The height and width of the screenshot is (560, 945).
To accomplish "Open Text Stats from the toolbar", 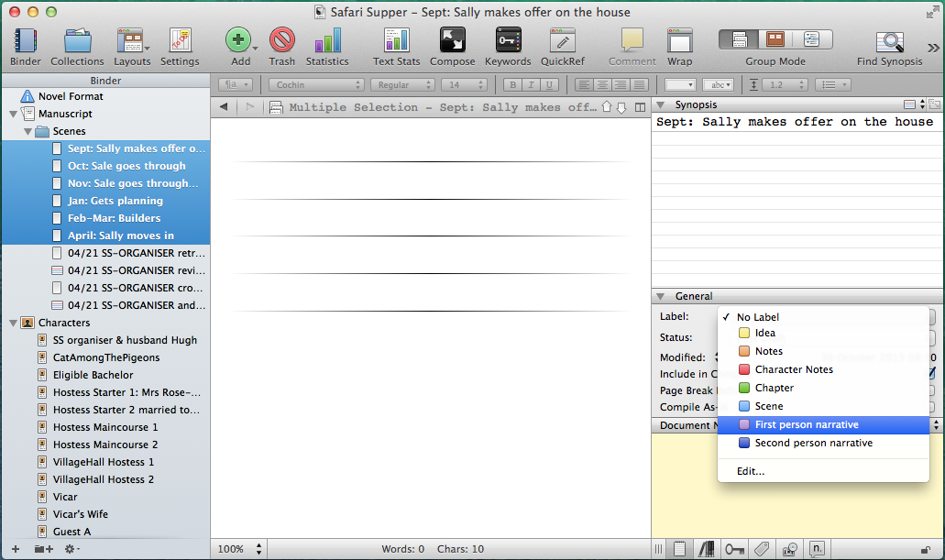I will click(x=396, y=47).
